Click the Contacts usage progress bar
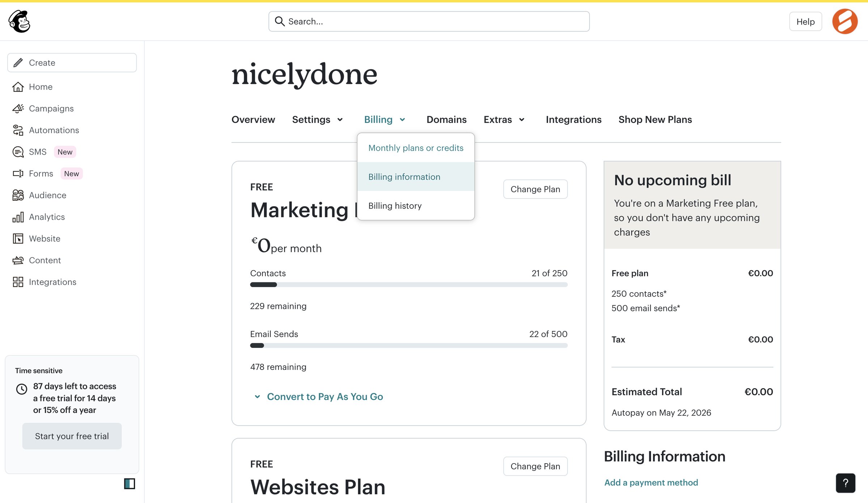The image size is (868, 503). (409, 285)
